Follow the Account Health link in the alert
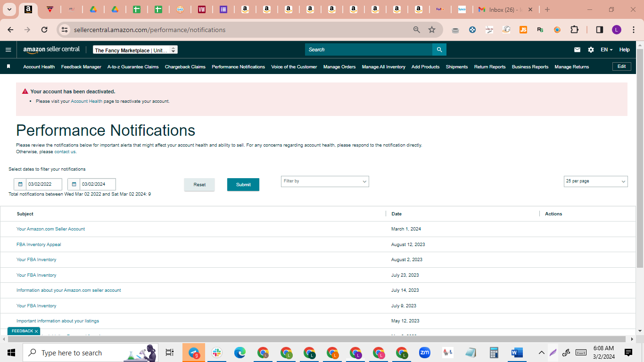 coord(86,101)
